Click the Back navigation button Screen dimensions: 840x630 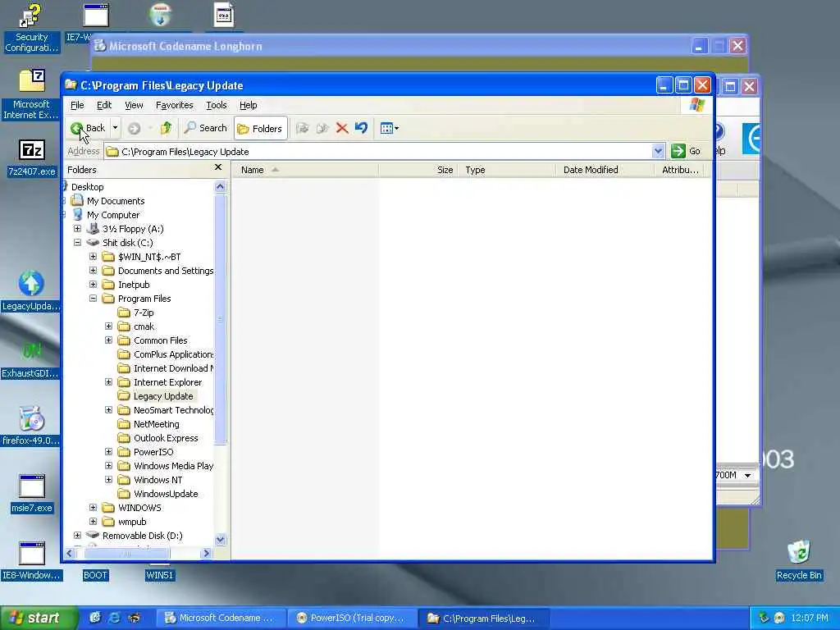(x=88, y=128)
